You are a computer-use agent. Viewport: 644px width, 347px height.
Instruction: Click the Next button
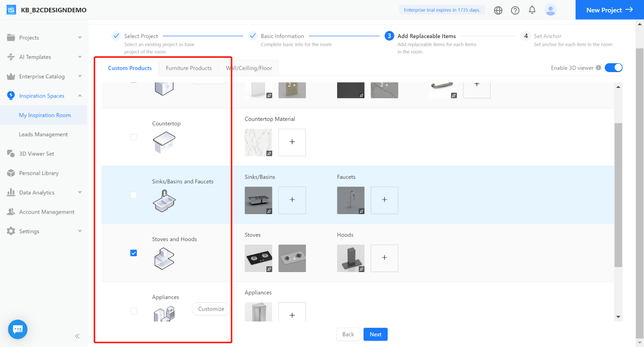[x=375, y=334]
